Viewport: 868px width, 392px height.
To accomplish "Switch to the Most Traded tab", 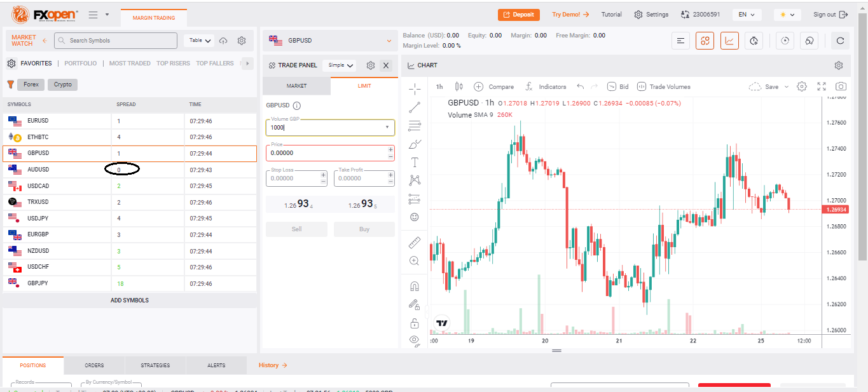I will [x=130, y=64].
